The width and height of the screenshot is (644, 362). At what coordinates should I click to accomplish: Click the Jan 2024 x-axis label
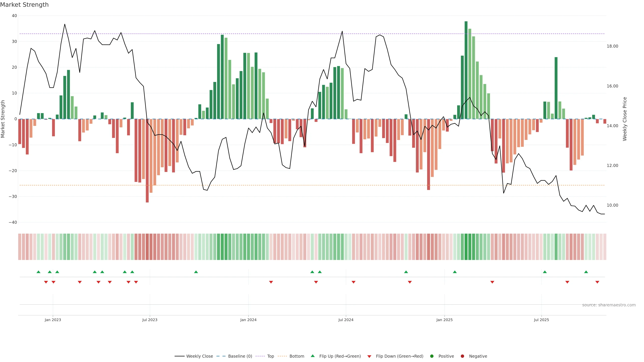(x=248, y=320)
